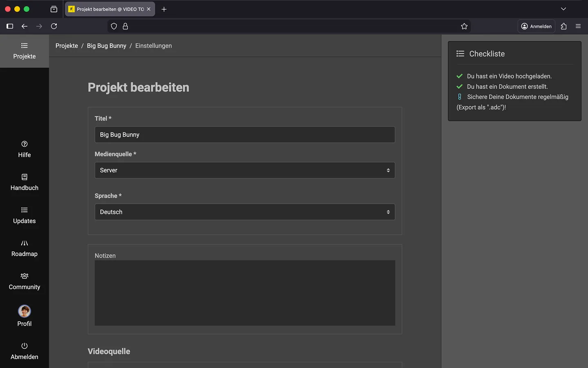Image resolution: width=588 pixels, height=368 pixels.
Task: Open the browser tab list chevron
Action: [563, 9]
